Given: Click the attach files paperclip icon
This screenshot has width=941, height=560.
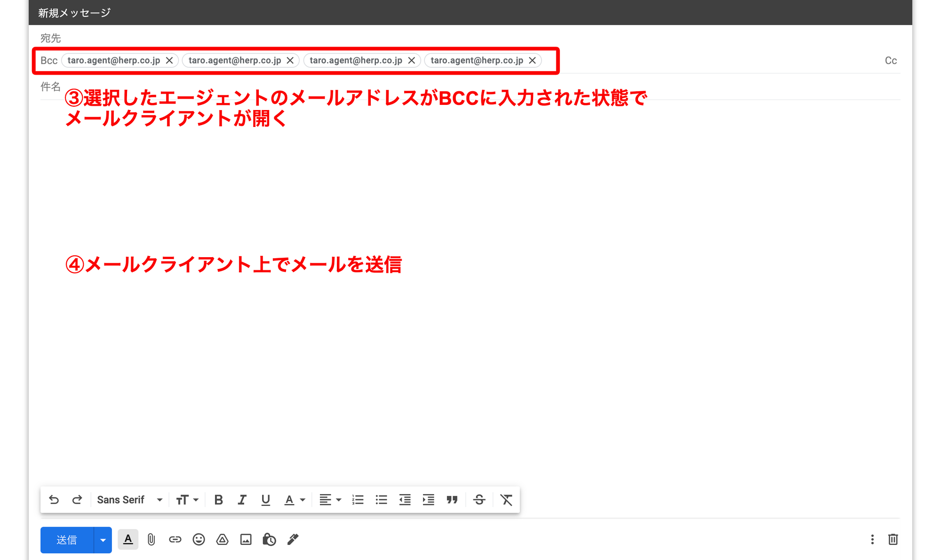Looking at the screenshot, I should pyautogui.click(x=151, y=539).
